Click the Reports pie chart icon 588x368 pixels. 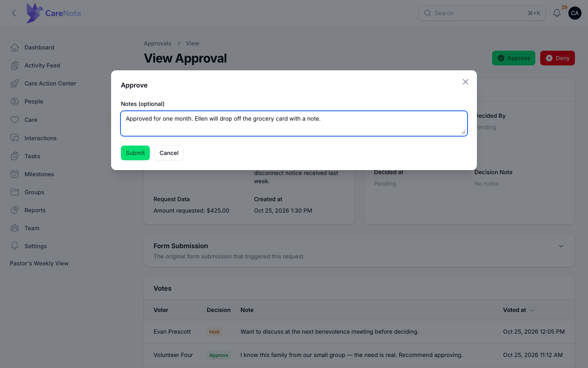15,210
